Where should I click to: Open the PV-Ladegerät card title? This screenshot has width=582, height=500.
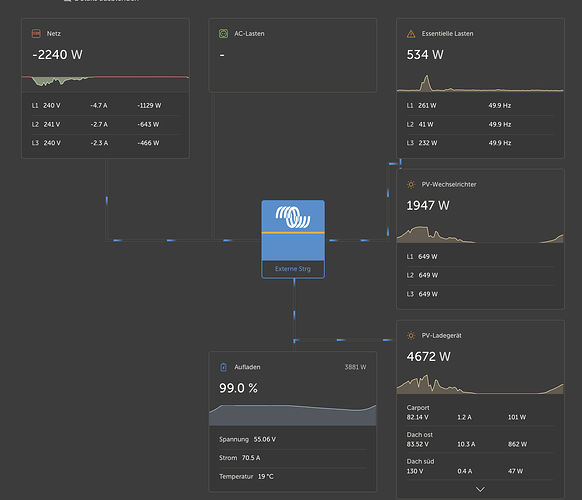click(441, 335)
